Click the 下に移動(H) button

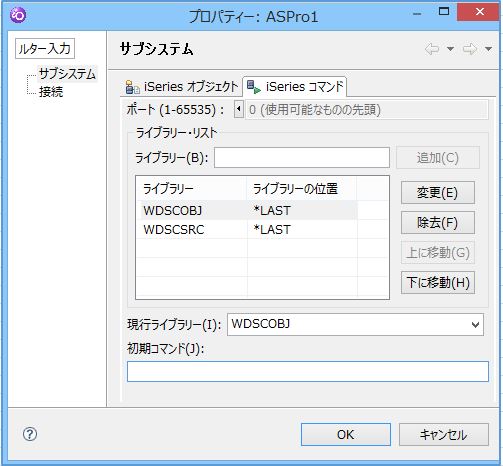438,282
